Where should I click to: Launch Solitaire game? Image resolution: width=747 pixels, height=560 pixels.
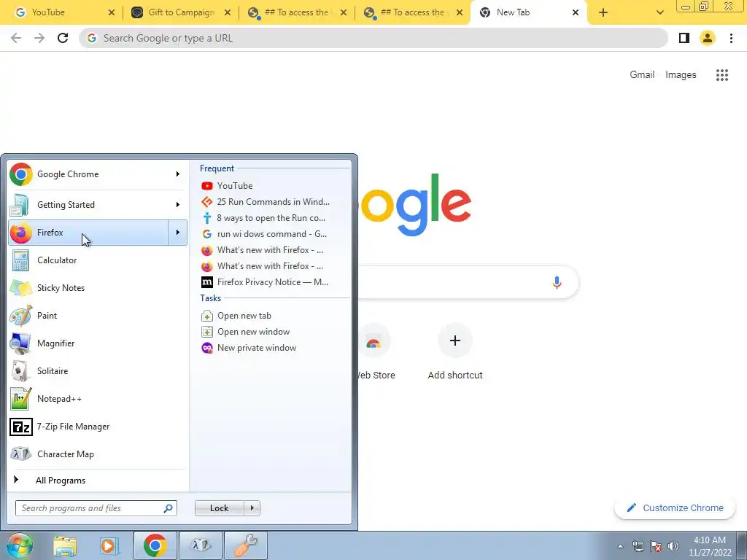coord(98,370)
